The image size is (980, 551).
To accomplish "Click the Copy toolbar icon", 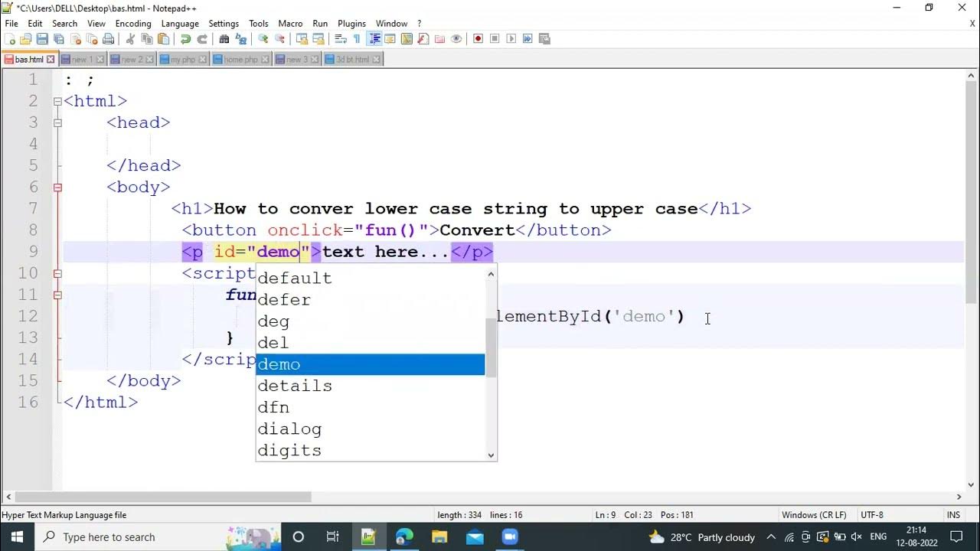I will coord(147,38).
